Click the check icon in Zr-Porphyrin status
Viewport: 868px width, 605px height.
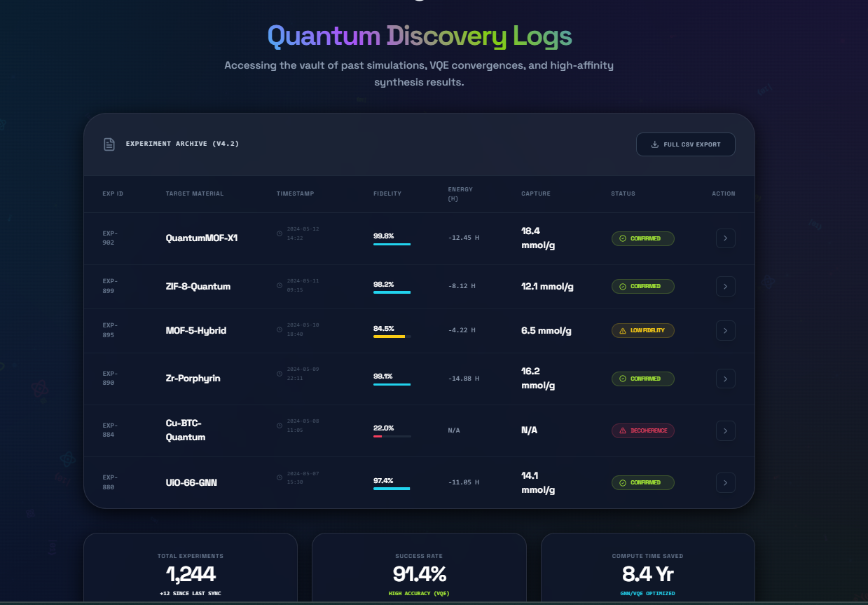click(623, 379)
